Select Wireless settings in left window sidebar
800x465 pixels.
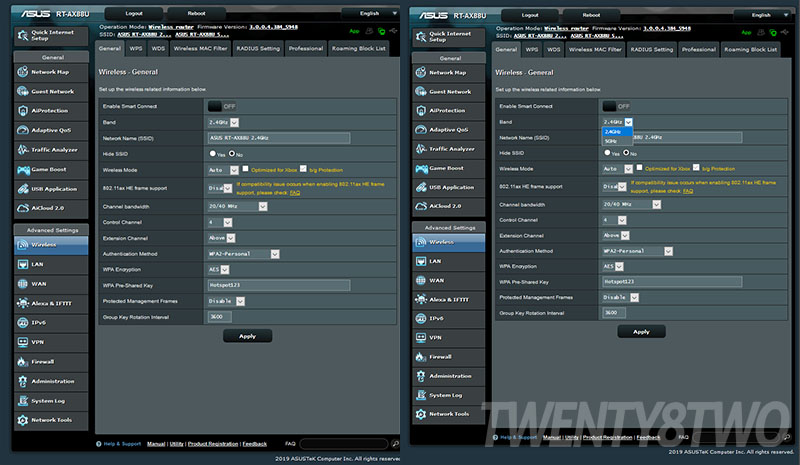[x=51, y=245]
